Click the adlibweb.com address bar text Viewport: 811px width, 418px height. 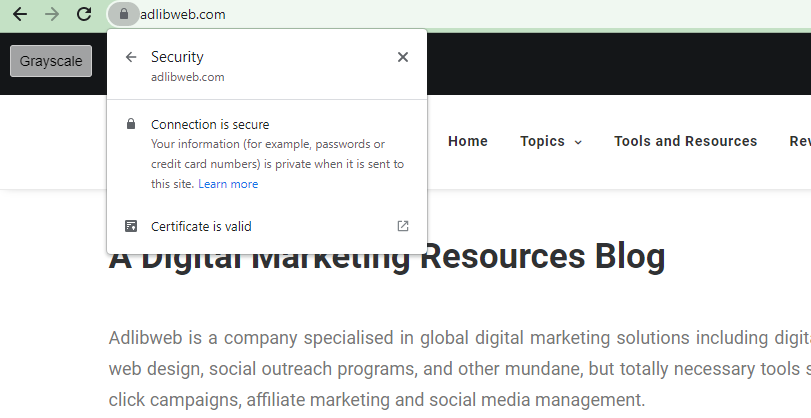[x=183, y=14]
